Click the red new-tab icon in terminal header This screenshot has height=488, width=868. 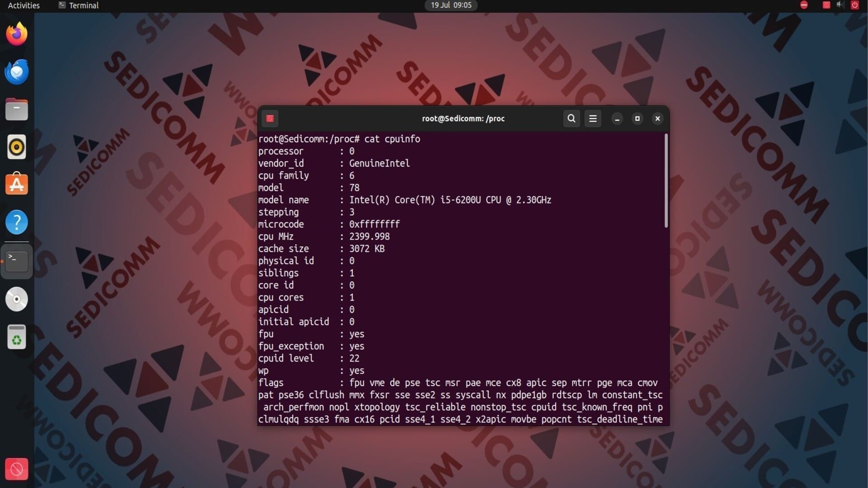pos(270,118)
